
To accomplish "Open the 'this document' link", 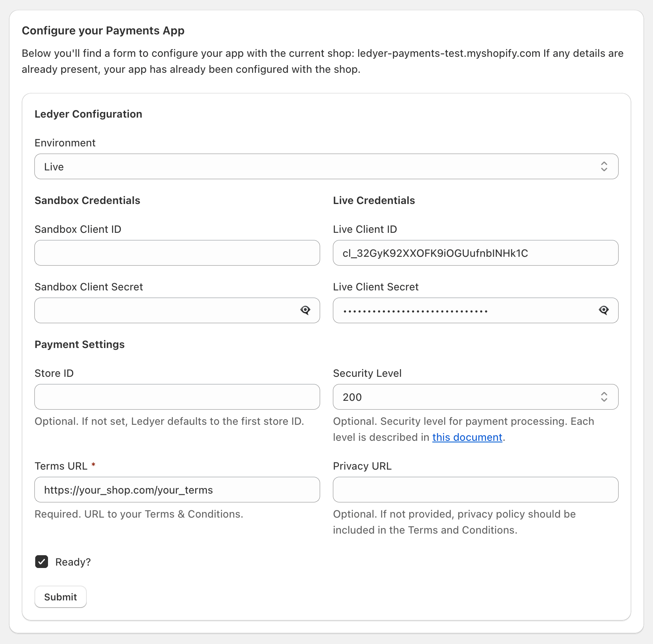I will [x=467, y=437].
